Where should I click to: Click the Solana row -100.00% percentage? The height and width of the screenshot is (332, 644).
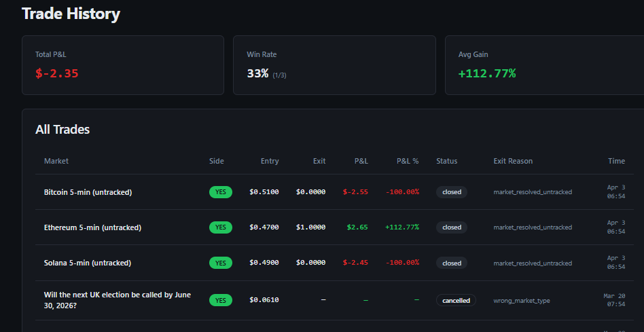click(x=402, y=263)
